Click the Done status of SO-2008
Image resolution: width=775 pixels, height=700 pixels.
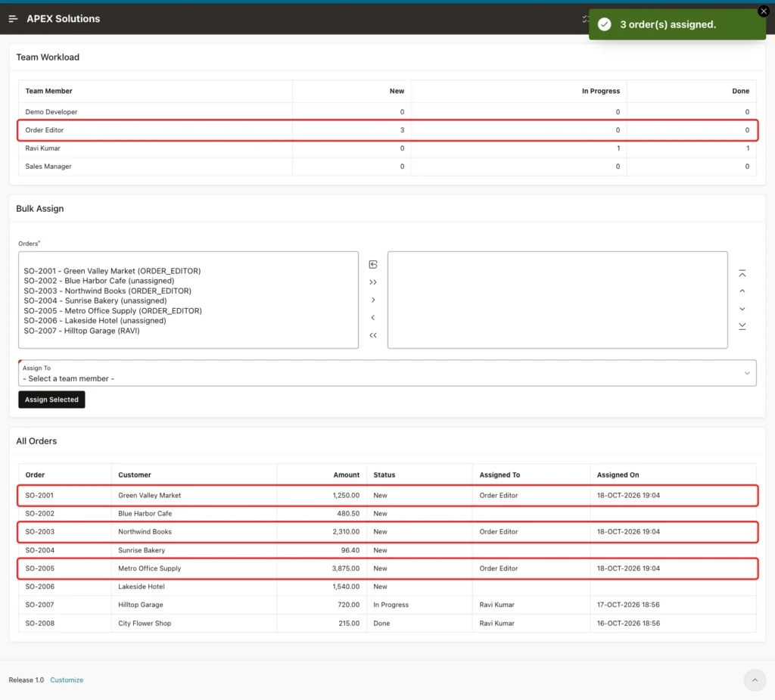pyautogui.click(x=381, y=624)
